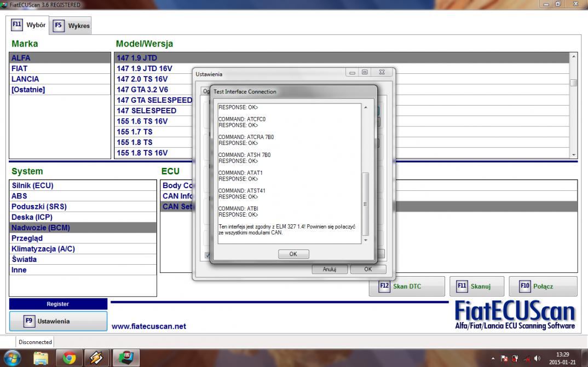Image resolution: width=588 pixels, height=367 pixels.
Task: Open Windows Explorer from taskbar
Action: (41, 358)
